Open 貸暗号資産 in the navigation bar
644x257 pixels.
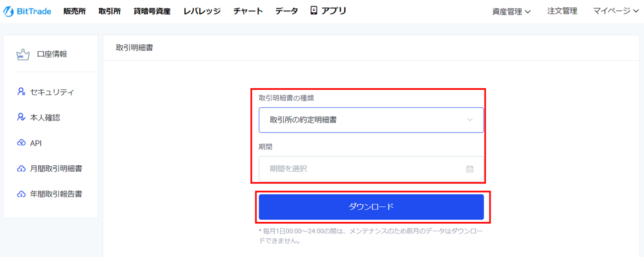click(x=152, y=11)
